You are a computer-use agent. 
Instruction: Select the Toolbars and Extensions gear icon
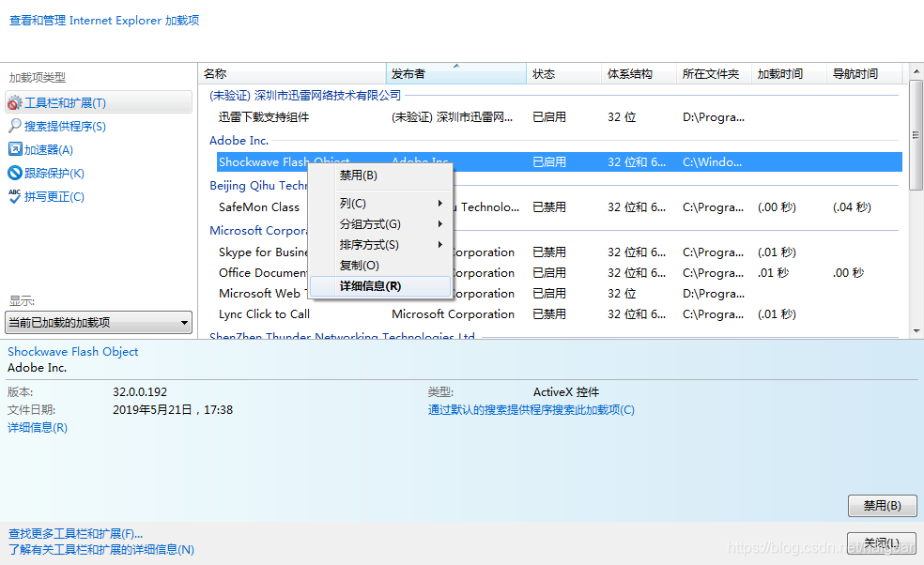(x=15, y=103)
